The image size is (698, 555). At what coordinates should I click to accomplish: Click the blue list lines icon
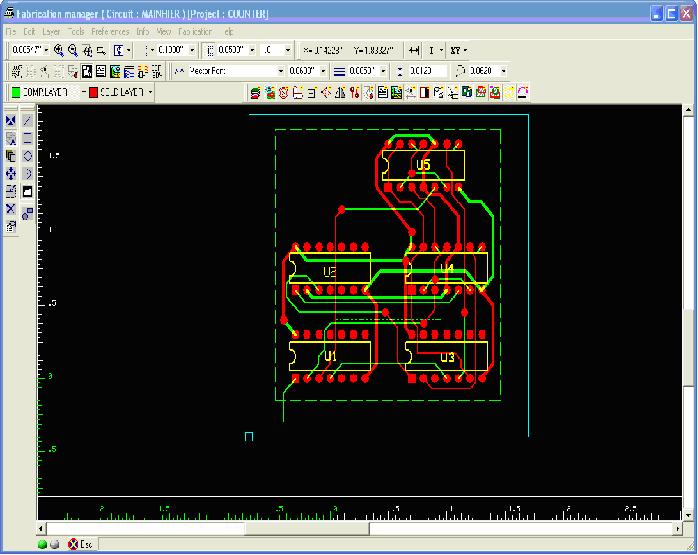tap(129, 71)
